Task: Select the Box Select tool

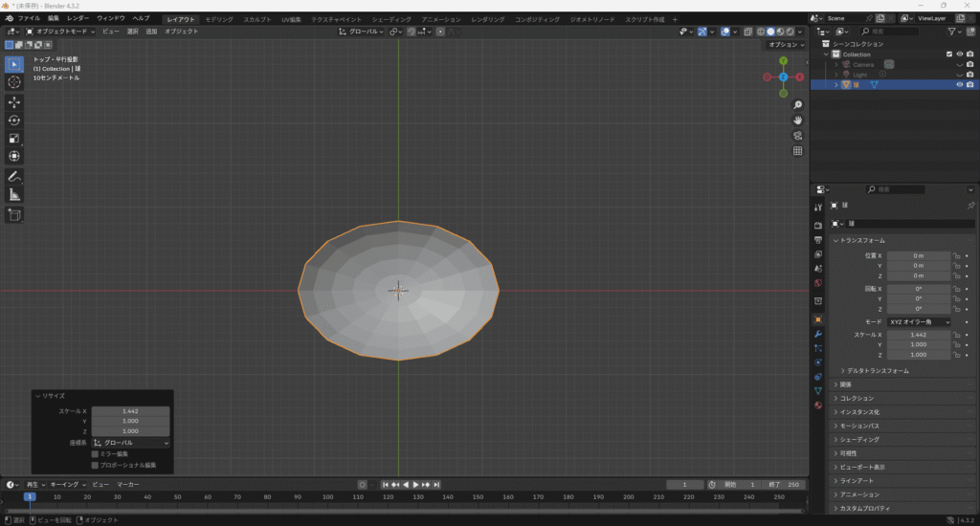Action: pos(14,64)
